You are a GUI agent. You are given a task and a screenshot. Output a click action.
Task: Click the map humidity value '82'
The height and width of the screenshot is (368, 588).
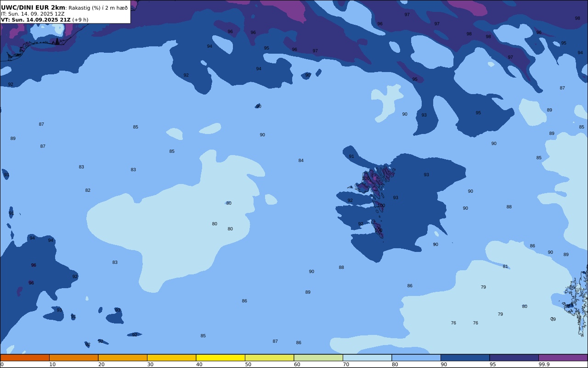tap(88, 190)
